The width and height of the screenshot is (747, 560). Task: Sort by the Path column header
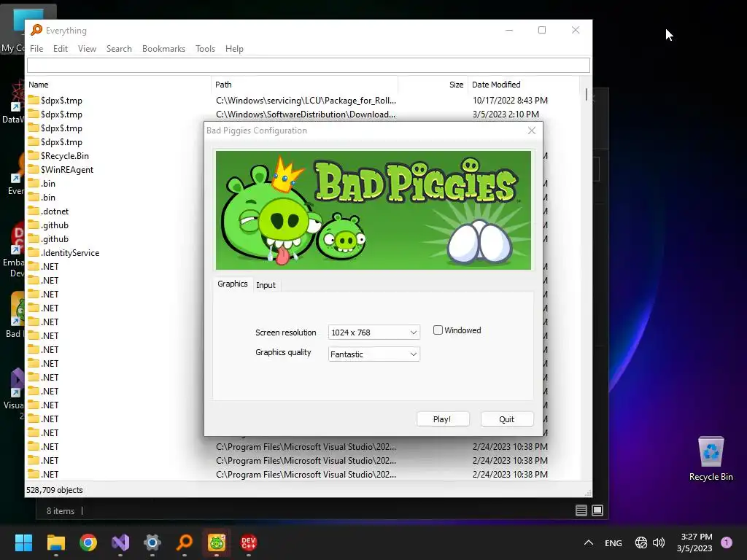(x=304, y=85)
